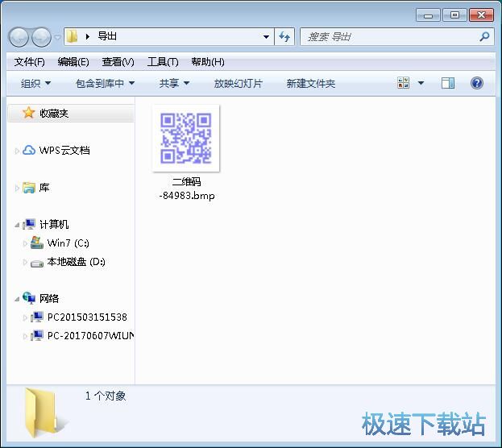The height and width of the screenshot is (448, 502).
Task: Expand the 本地磁盘 (D:) node
Action: coord(25,262)
